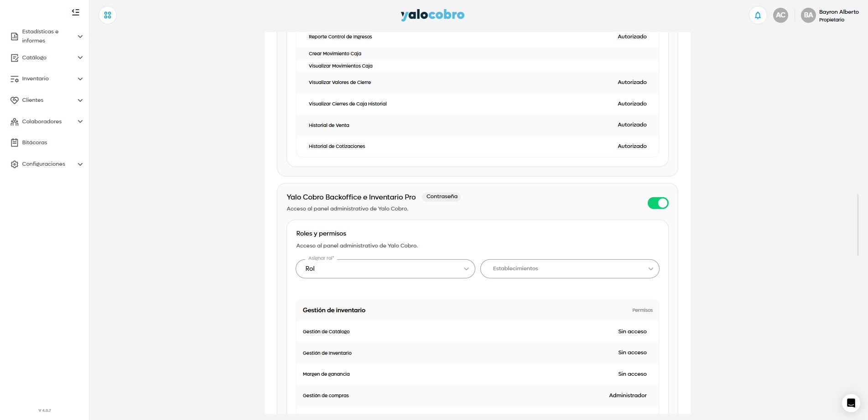
Task: Click Visualizar Movimientos Caja row
Action: (x=477, y=66)
